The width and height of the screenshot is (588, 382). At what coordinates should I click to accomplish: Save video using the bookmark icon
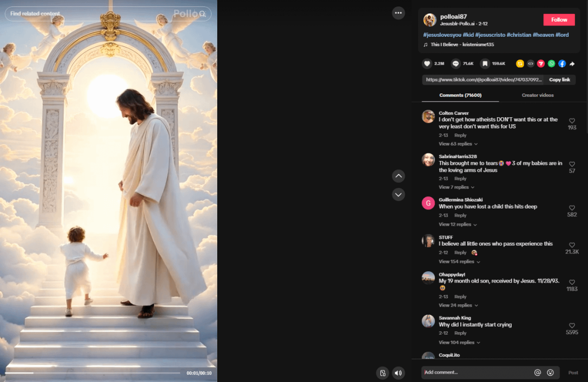pyautogui.click(x=485, y=64)
